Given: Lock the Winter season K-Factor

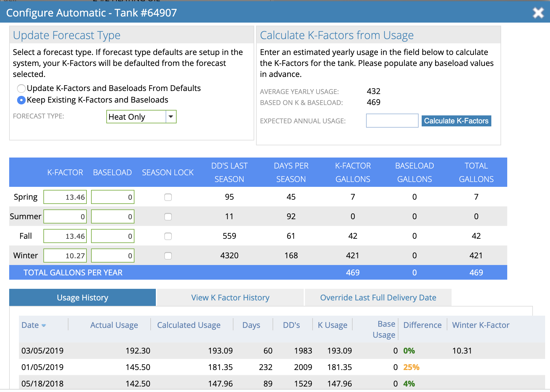Looking at the screenshot, I should click(x=168, y=256).
